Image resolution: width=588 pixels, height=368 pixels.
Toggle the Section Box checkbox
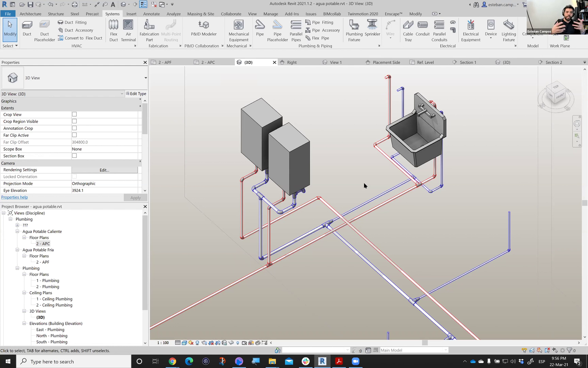(74, 156)
